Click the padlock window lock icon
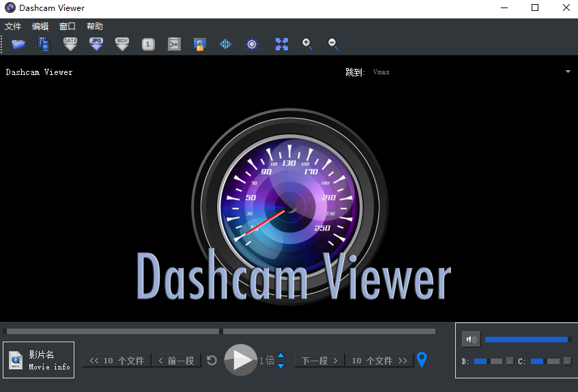578x392 pixels. (199, 44)
